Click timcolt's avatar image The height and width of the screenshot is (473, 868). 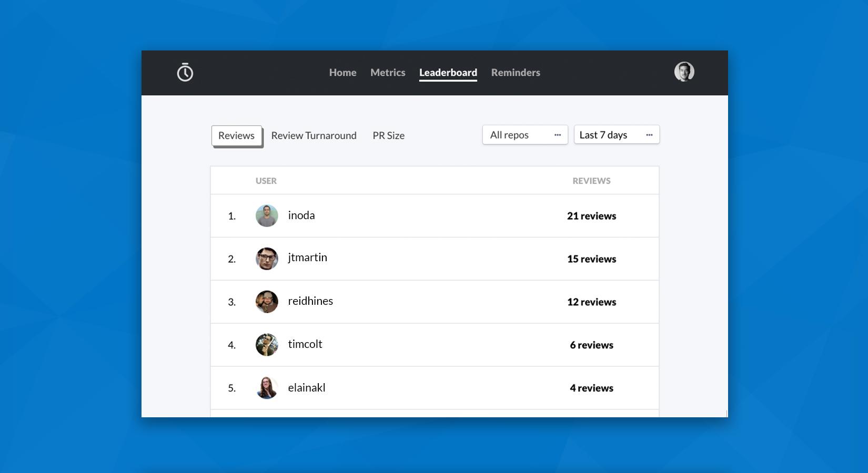(267, 345)
